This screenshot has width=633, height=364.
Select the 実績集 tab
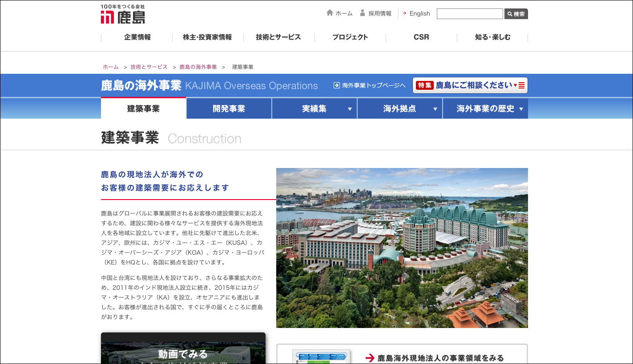click(x=314, y=108)
